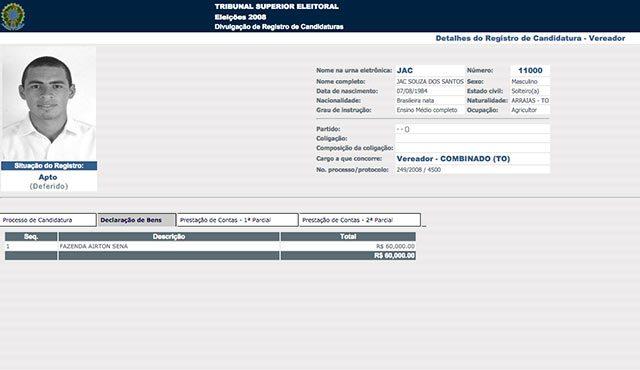Click the bold R$ 60,000.00 total in footer row
Screen dimensions: 640x370
394,255
